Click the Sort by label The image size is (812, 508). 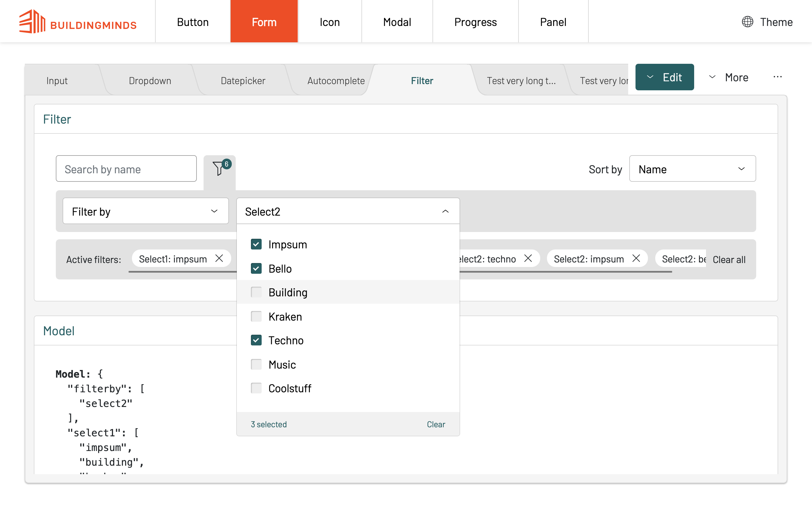point(605,169)
